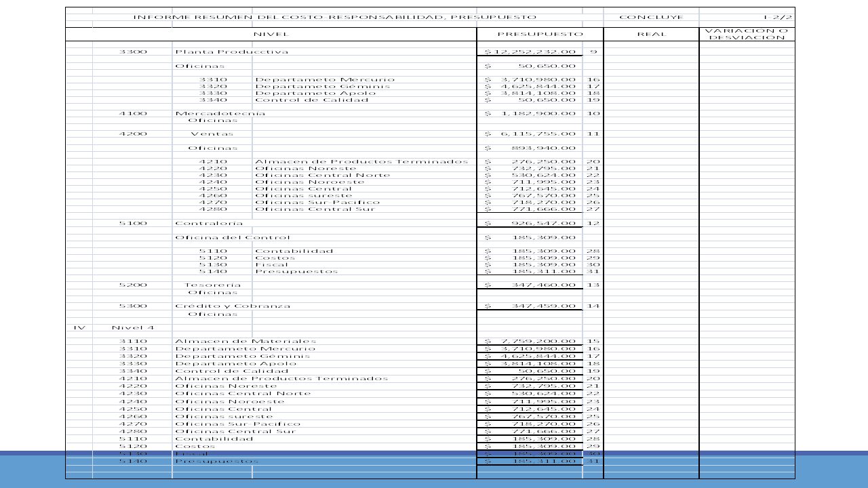This screenshot has height=488, width=868.
Task: Click the 'Nivel 4' section label
Action: 133,327
